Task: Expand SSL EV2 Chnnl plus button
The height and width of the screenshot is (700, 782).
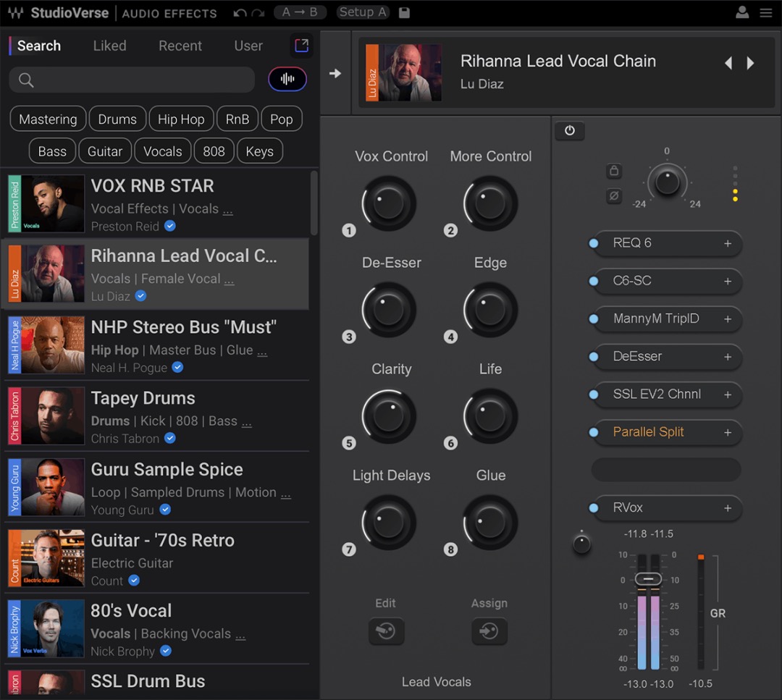Action: point(728,395)
